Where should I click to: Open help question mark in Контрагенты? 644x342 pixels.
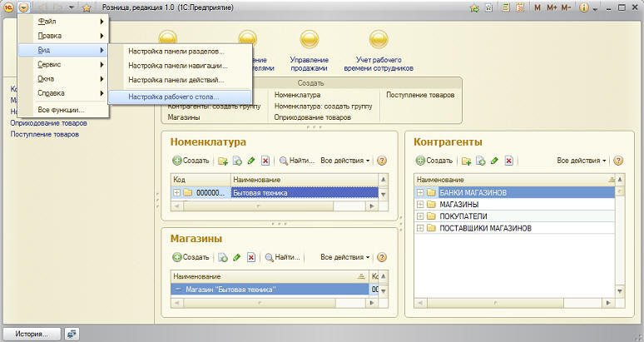coord(618,161)
